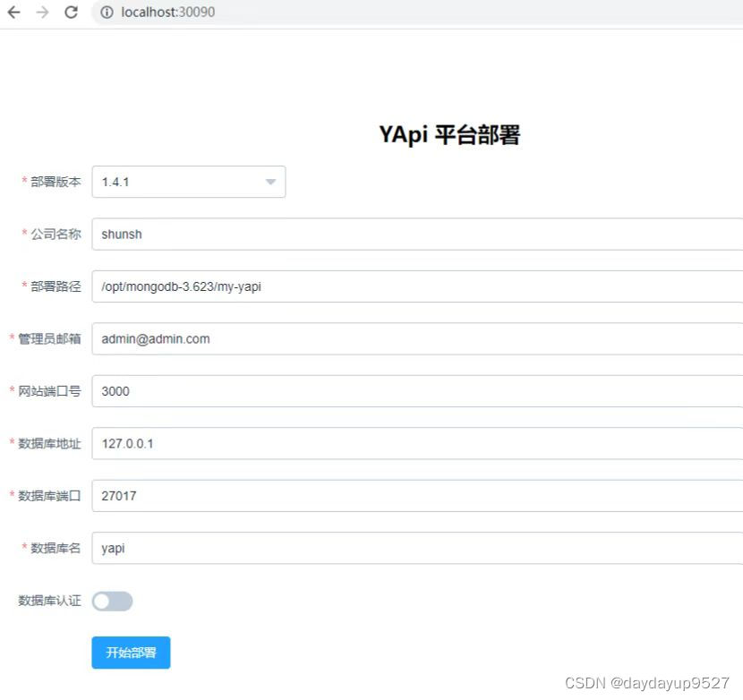Open the 部署版本 1.4.1 dropdown
The image size is (743, 700).
click(x=189, y=182)
